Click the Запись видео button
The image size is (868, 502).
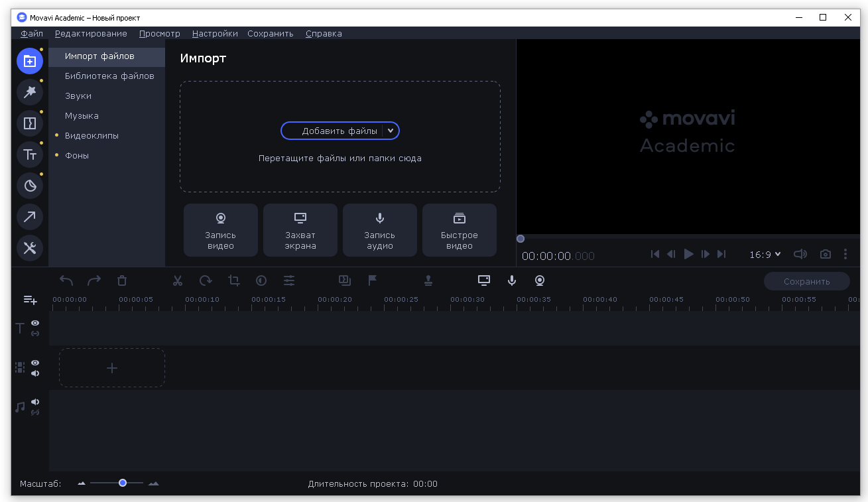pos(221,230)
